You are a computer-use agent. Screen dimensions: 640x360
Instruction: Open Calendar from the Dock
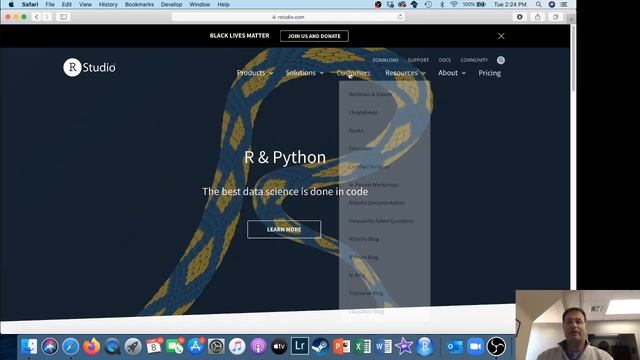point(154,347)
